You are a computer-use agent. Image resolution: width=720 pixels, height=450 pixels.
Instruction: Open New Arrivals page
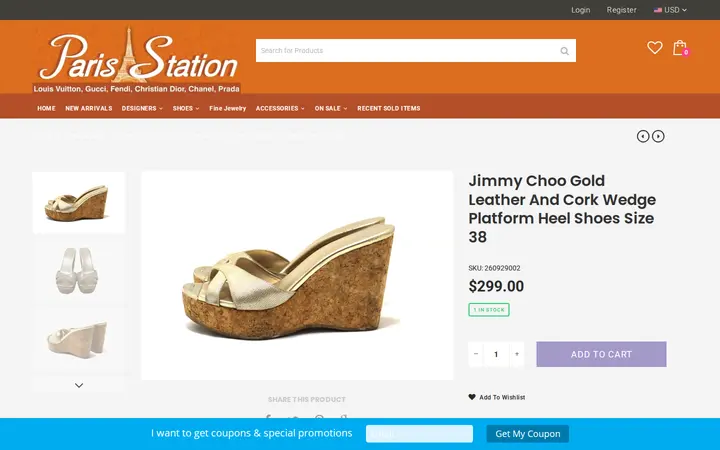(x=89, y=108)
